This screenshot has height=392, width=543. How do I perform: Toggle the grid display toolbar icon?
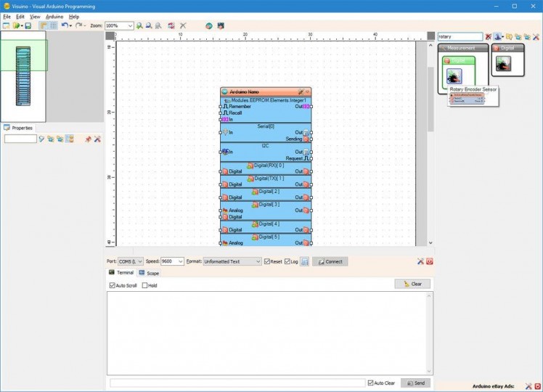coord(53,25)
